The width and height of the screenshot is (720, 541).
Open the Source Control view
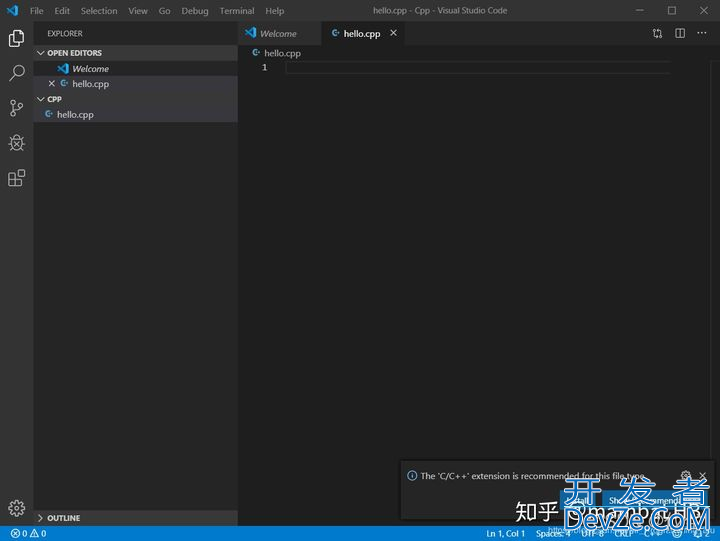tap(17, 108)
